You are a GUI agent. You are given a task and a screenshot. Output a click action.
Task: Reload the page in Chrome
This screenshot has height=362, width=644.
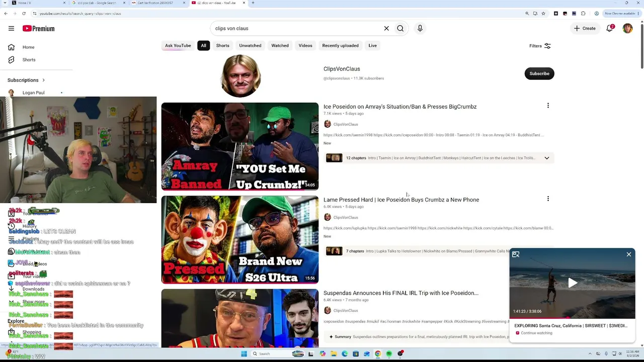pyautogui.click(x=24, y=14)
